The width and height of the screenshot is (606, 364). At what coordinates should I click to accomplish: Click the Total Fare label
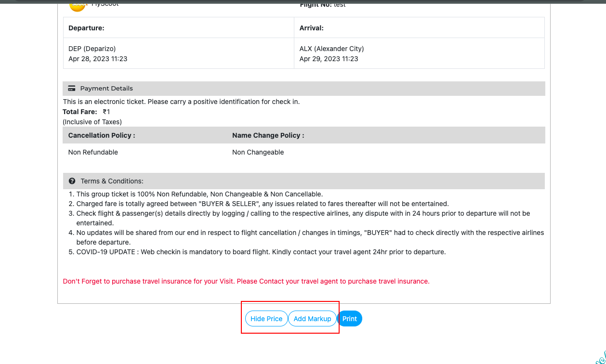(79, 112)
